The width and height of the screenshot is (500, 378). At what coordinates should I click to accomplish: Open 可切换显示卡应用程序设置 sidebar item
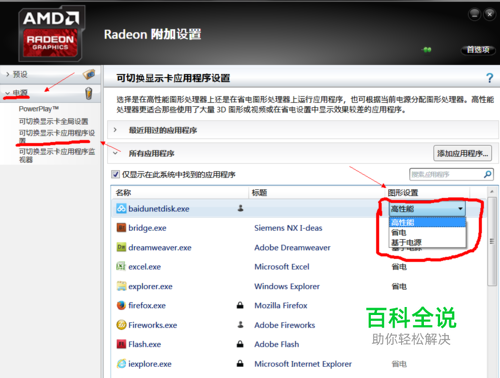[x=57, y=136]
